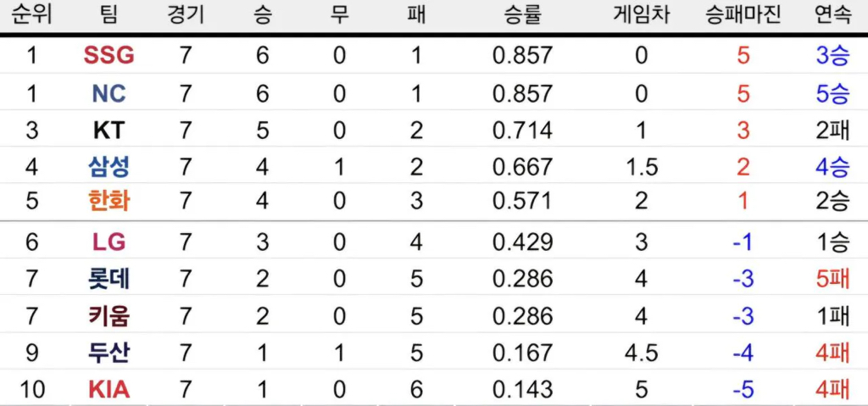Open the SSG team link
Image resolution: width=868 pixels, height=406 pixels.
click(x=108, y=56)
